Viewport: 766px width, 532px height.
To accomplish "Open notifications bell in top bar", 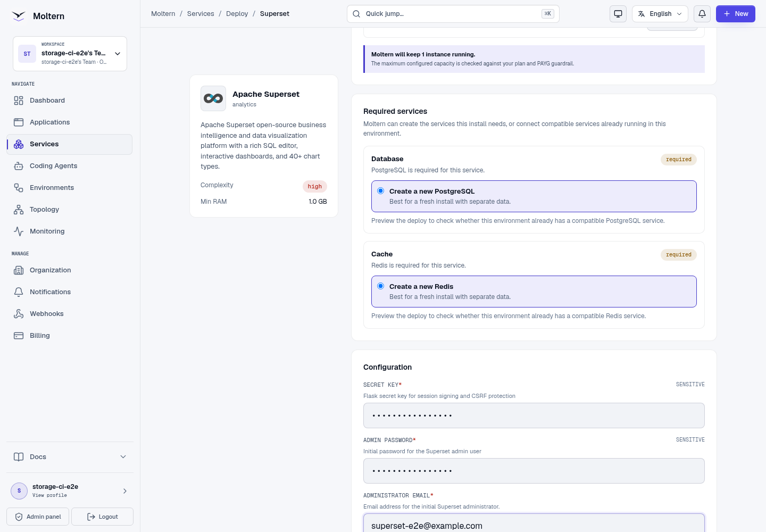I will pyautogui.click(x=702, y=14).
